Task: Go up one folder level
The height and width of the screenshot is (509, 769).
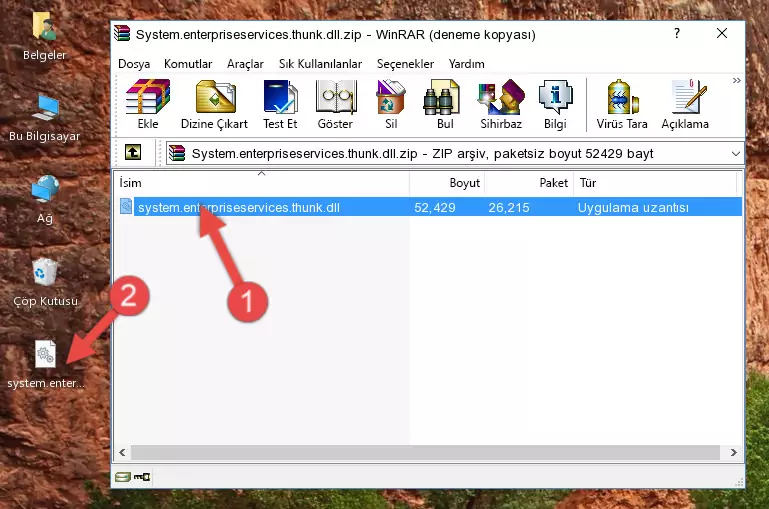Action: pyautogui.click(x=133, y=153)
